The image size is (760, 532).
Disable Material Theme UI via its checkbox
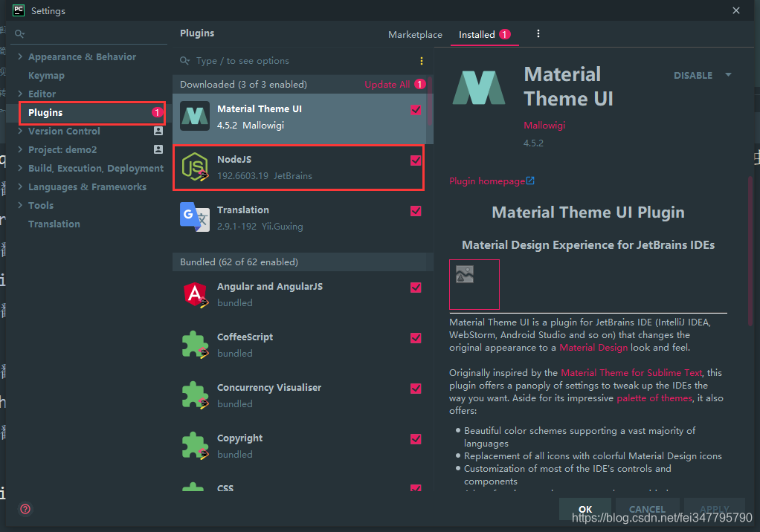pyautogui.click(x=416, y=110)
